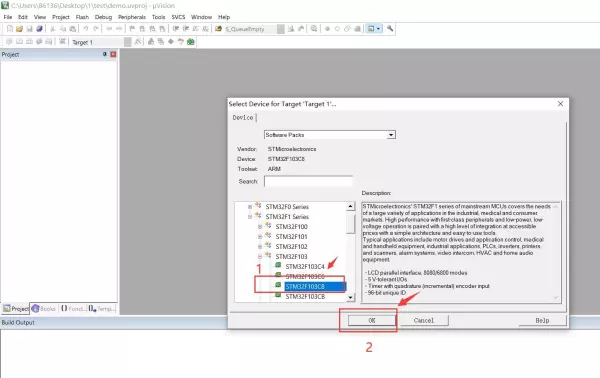The height and width of the screenshot is (378, 600).
Task: Click the device Search input field
Action: pos(308,181)
